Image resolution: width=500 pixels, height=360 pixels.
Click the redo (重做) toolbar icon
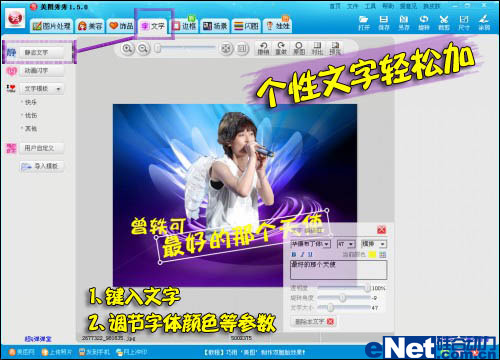coord(281,48)
